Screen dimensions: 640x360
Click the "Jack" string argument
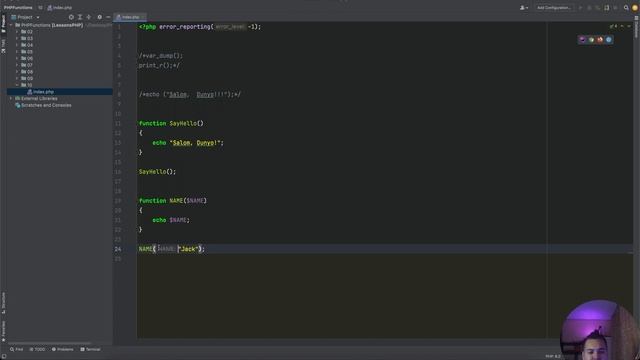click(x=188, y=249)
